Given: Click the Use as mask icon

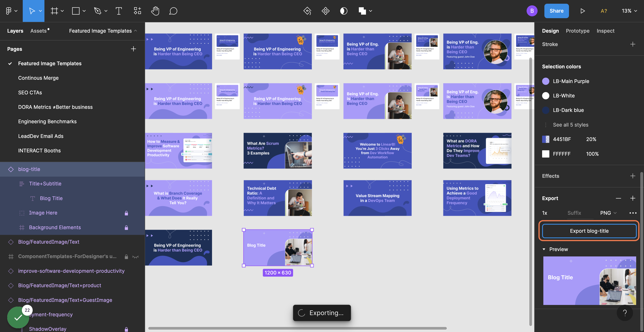Looking at the screenshot, I should (x=344, y=11).
